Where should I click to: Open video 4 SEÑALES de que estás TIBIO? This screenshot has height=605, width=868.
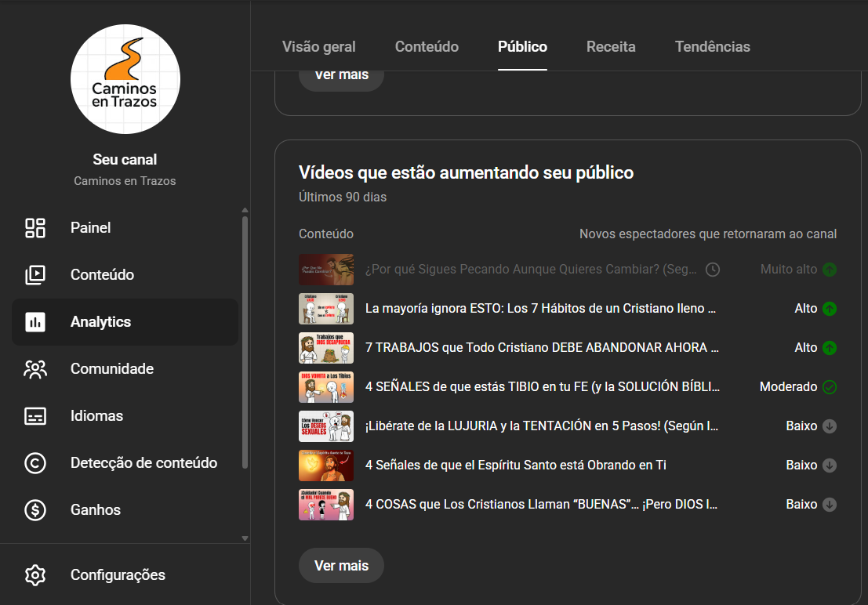[543, 387]
